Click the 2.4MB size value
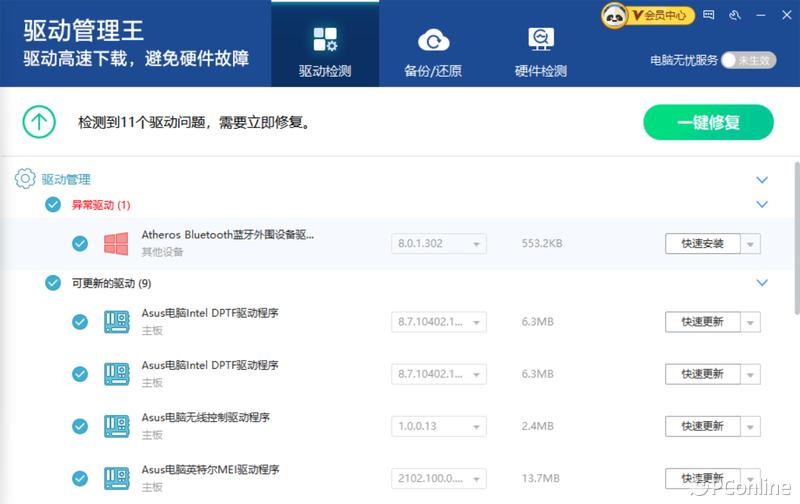 coord(537,426)
